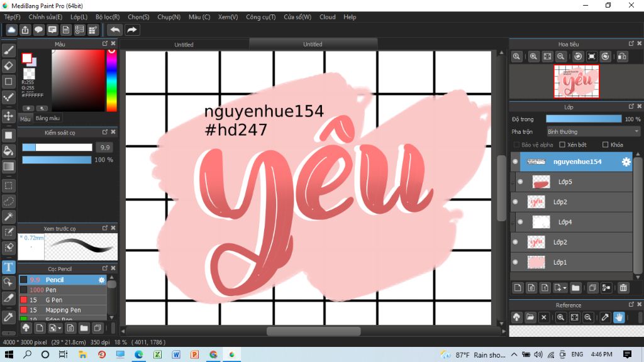The height and width of the screenshot is (362, 644).
Task: Click flip view icon in the Navigator panel
Action: 622,57
